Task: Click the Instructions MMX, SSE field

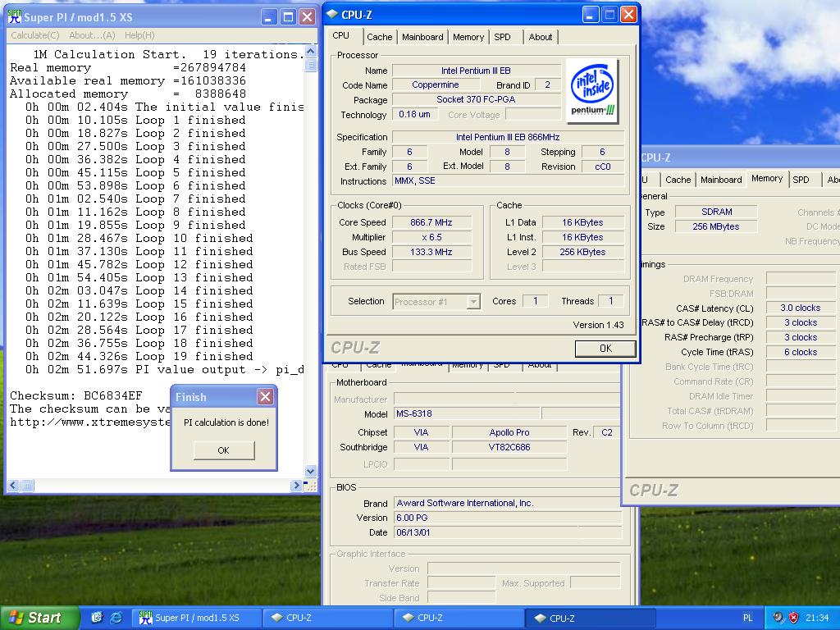Action: click(x=508, y=181)
